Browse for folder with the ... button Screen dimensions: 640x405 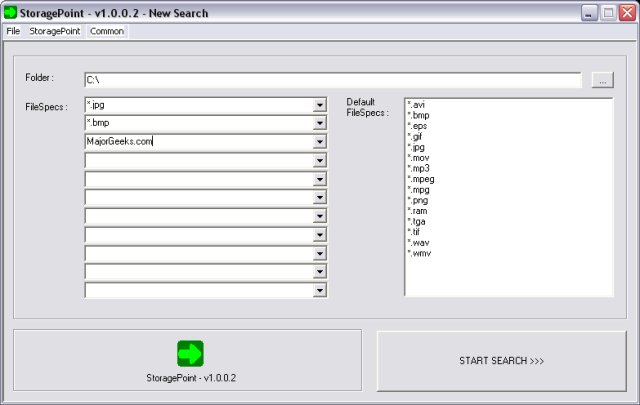602,80
